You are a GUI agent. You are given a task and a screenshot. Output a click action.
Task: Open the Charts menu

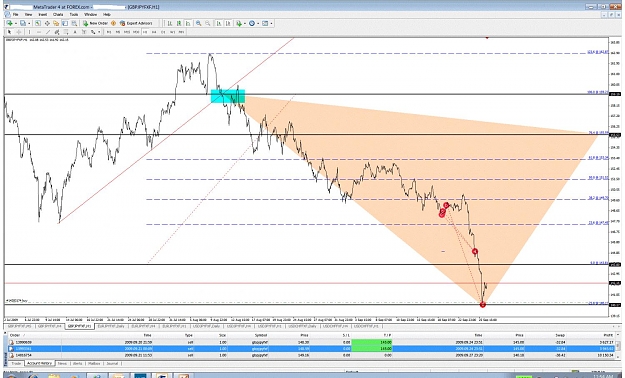pos(58,14)
